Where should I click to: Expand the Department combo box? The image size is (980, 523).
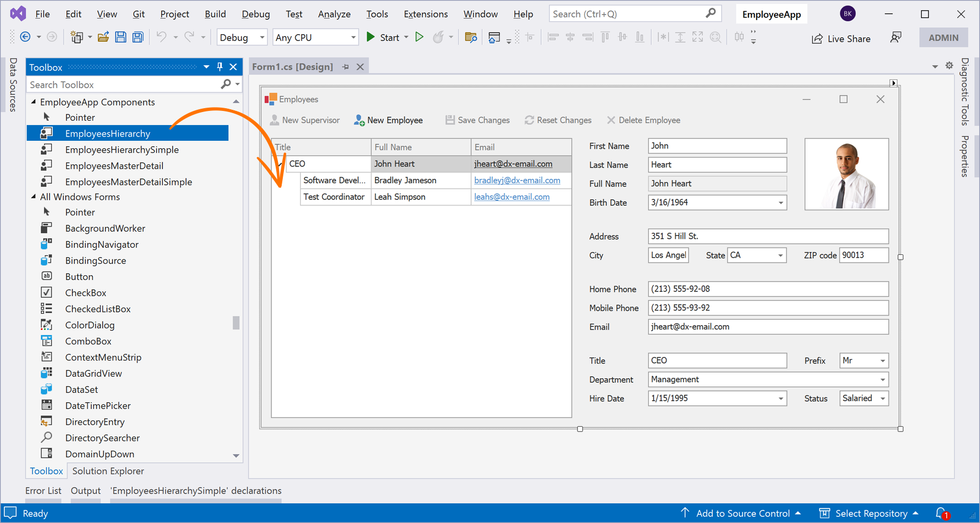point(882,379)
